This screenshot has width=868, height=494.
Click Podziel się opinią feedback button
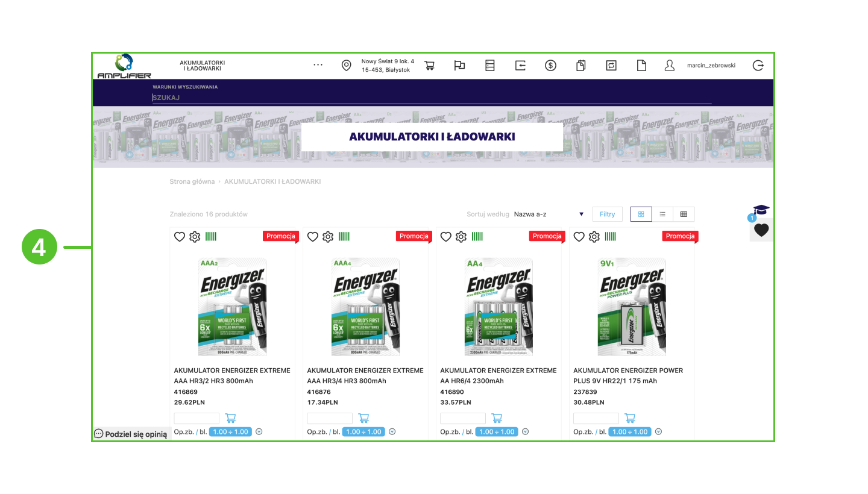(x=131, y=434)
